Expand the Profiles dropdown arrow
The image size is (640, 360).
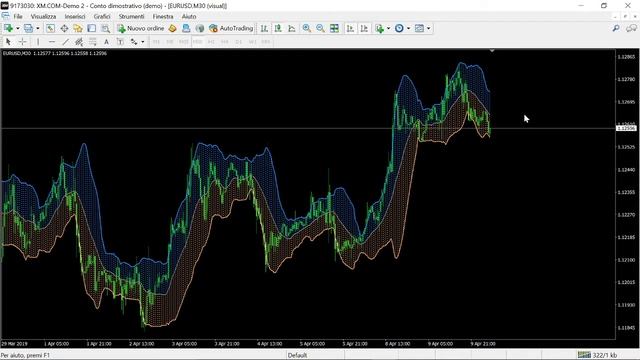click(38, 29)
